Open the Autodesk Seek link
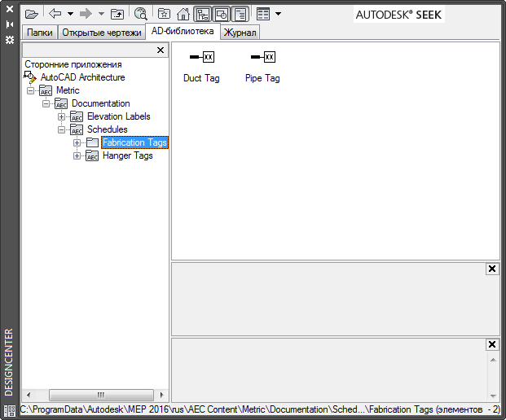The width and height of the screenshot is (506, 420). tap(399, 15)
